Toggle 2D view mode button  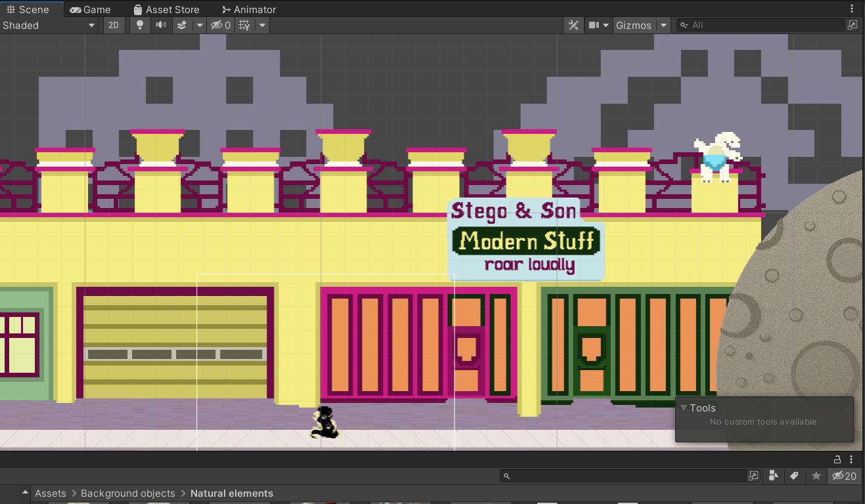[x=114, y=25]
